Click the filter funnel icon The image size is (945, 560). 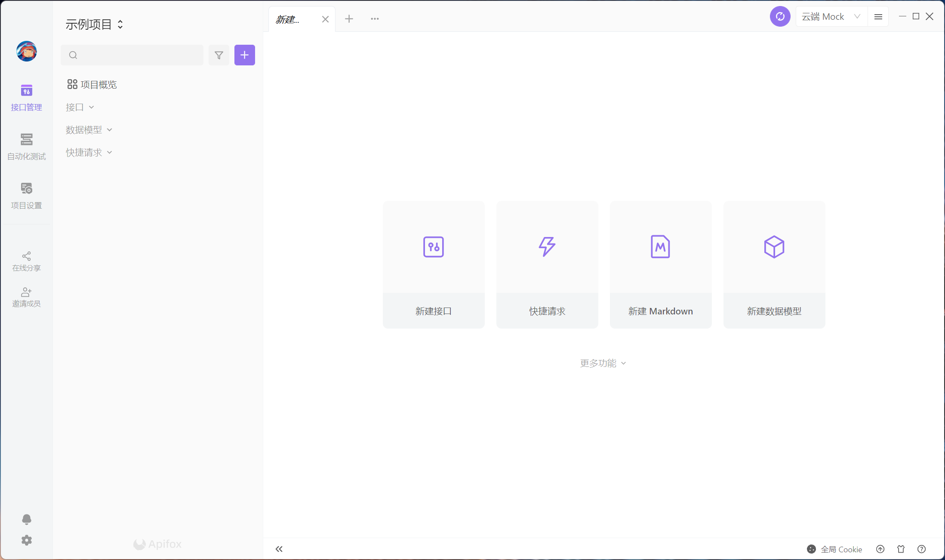coord(219,55)
